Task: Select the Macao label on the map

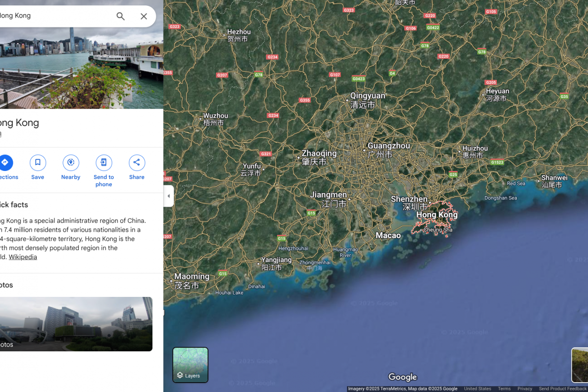Action: (388, 236)
